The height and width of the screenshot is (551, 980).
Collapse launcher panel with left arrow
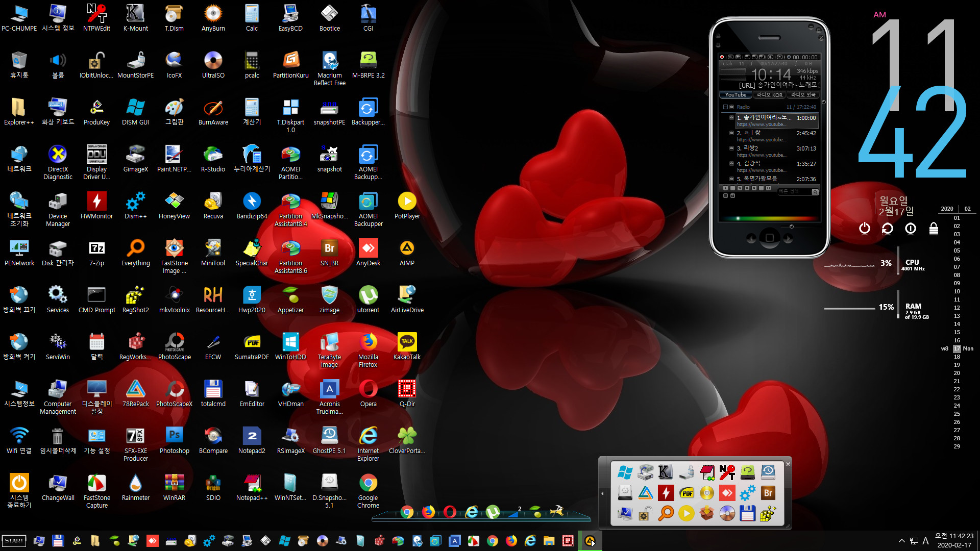pyautogui.click(x=602, y=493)
